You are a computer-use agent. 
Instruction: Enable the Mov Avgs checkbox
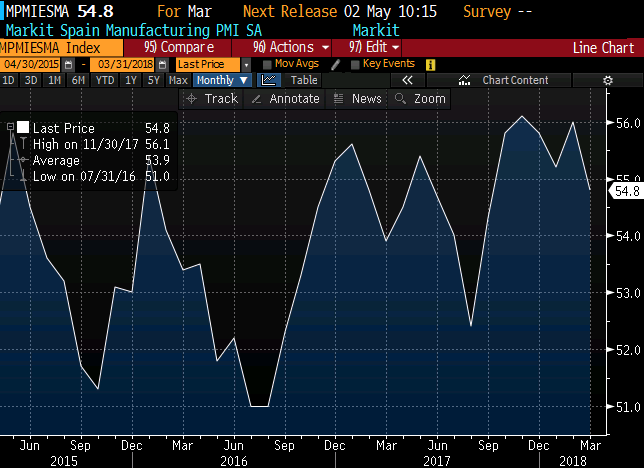[267, 65]
